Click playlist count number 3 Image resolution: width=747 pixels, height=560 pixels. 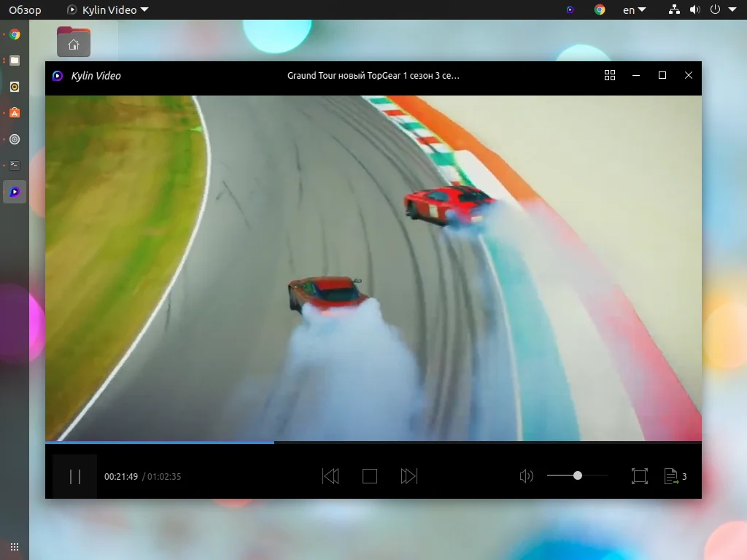pos(684,477)
